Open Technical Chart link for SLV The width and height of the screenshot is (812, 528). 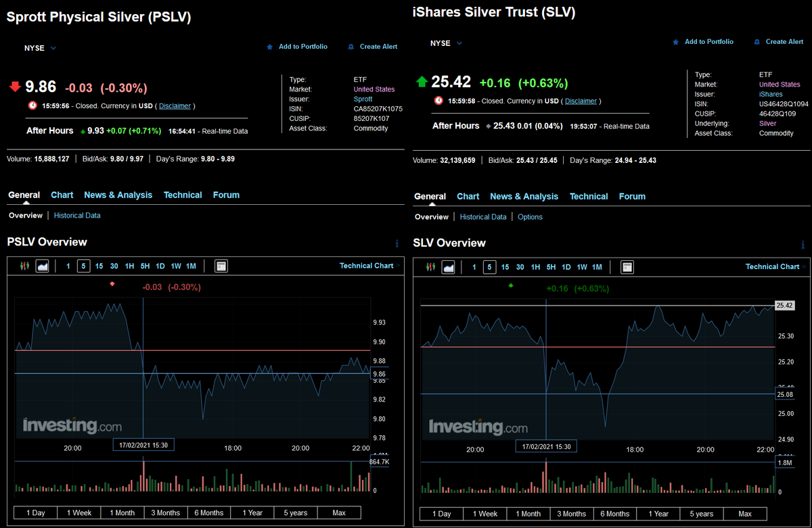click(x=772, y=266)
